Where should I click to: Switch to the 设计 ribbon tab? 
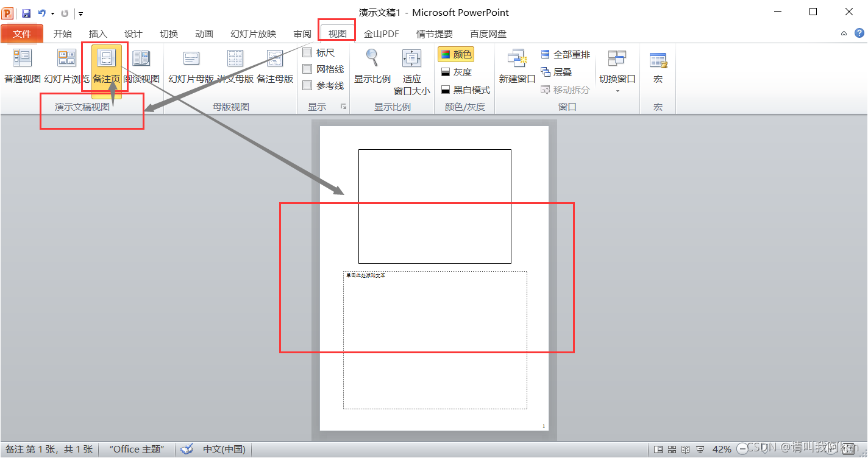133,34
